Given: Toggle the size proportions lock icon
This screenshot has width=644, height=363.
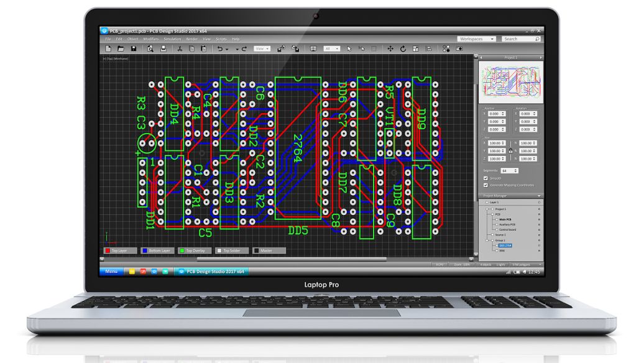Looking at the screenshot, I should coord(510,150).
